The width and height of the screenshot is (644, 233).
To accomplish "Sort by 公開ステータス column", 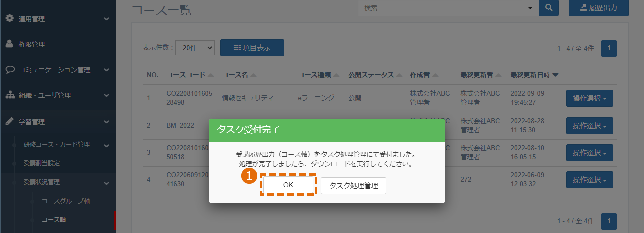I will click(x=375, y=75).
